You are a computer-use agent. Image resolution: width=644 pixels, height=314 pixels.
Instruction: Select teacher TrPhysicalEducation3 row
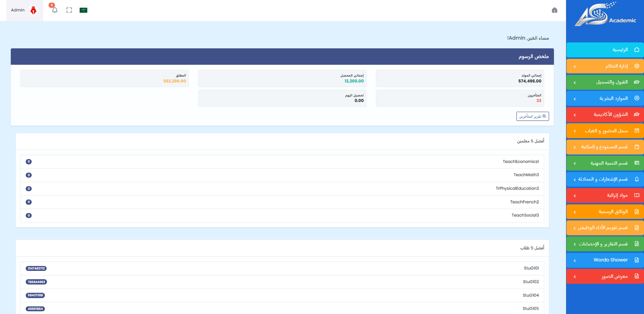(x=282, y=189)
